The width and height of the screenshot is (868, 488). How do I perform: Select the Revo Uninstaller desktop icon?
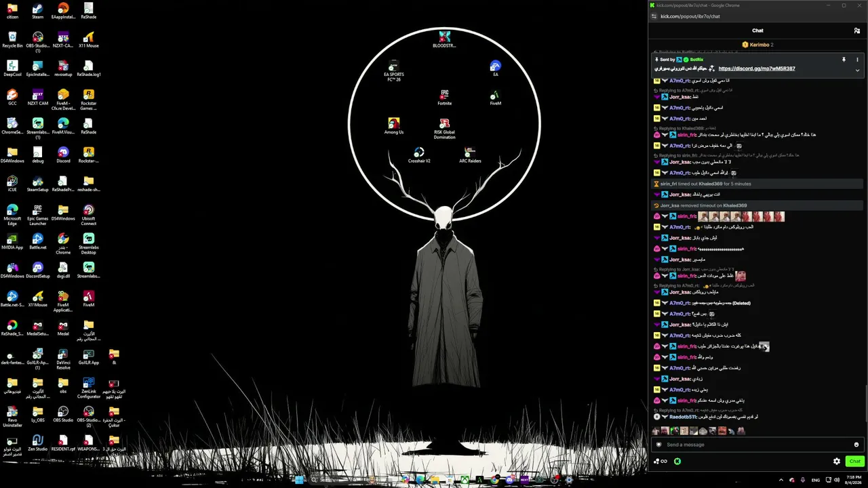[x=12, y=416]
